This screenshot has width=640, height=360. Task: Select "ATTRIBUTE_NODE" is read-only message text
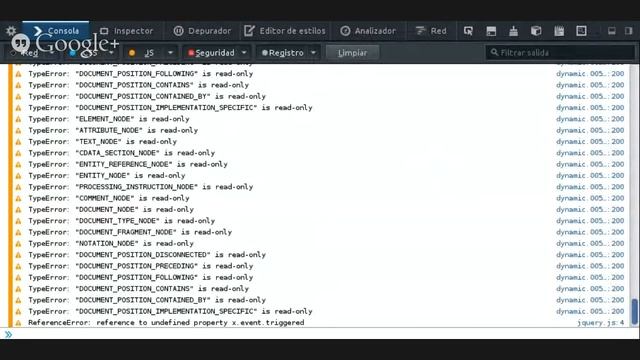coord(113,131)
